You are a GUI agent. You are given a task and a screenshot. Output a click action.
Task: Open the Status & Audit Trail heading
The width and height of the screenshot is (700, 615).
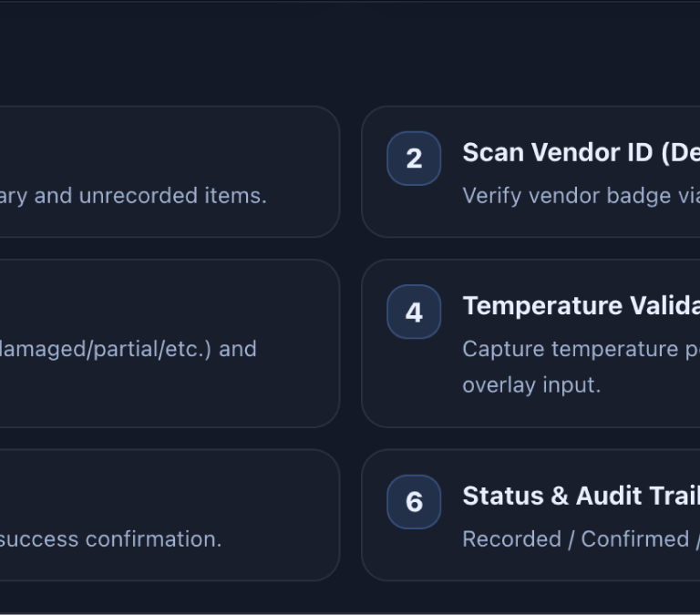580,495
